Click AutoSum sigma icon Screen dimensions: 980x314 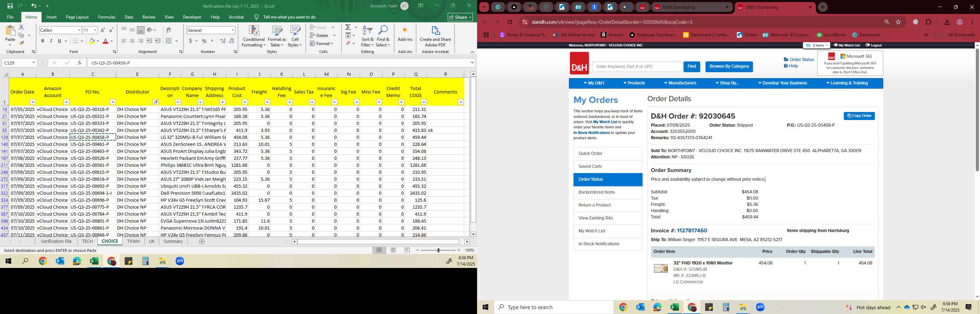(348, 27)
